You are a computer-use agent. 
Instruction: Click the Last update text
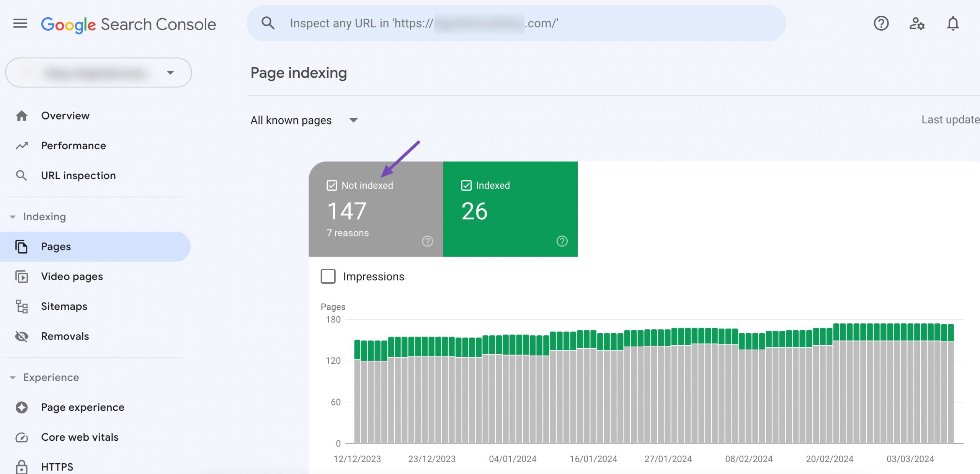click(x=951, y=120)
